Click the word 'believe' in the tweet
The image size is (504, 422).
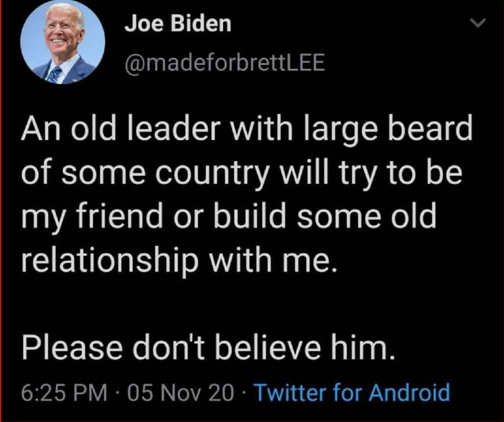coord(270,348)
